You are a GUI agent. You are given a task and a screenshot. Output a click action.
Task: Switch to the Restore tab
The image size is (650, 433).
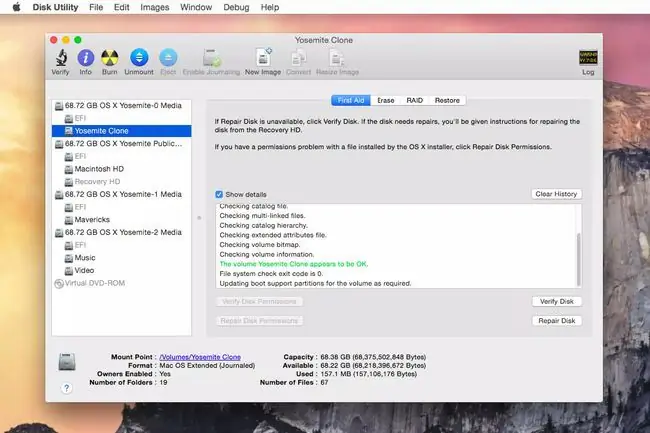447,100
